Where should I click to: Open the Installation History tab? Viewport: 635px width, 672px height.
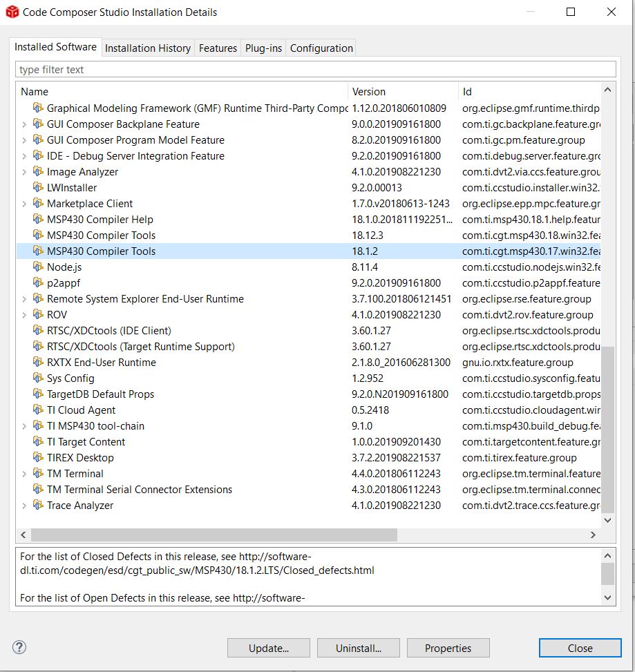148,48
